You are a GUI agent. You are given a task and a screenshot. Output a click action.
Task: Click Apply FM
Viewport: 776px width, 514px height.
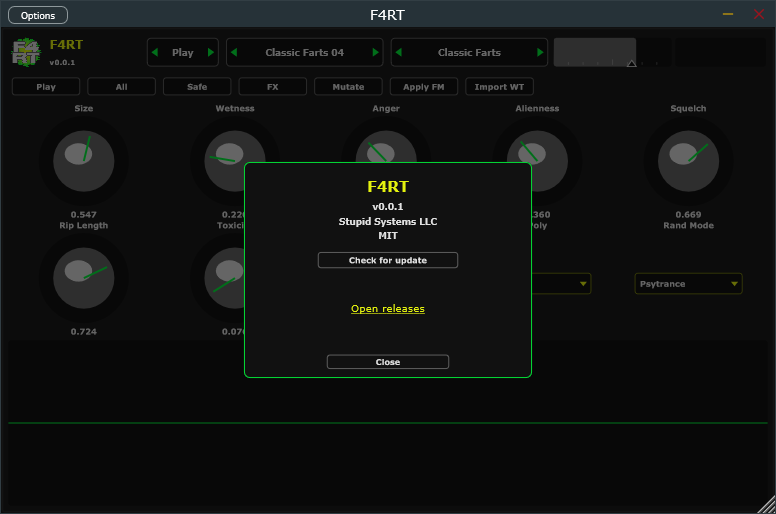click(x=424, y=87)
